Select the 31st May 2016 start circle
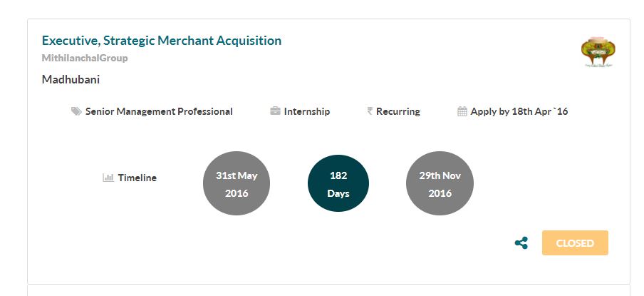The width and height of the screenshot is (644, 296). [237, 183]
